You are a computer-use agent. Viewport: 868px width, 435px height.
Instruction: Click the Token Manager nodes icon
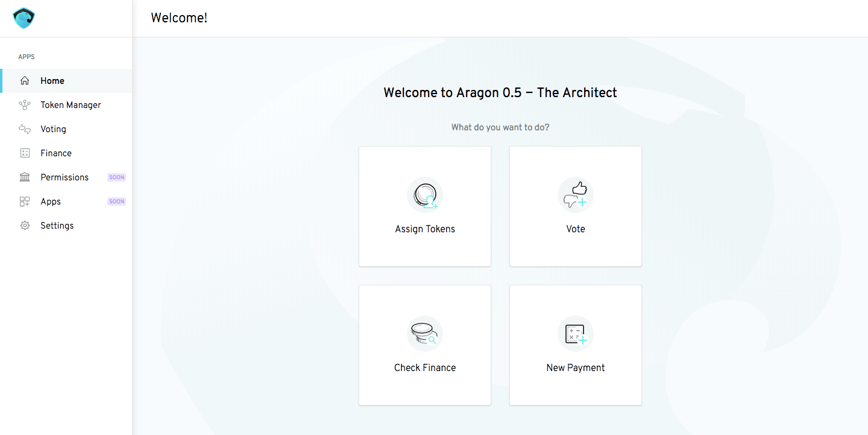click(x=25, y=105)
